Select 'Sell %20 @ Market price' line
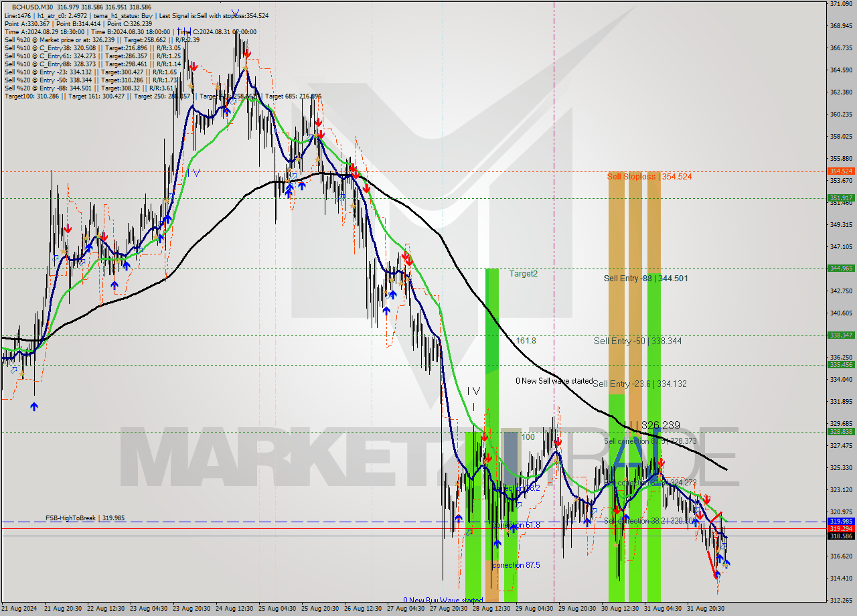The image size is (857, 616). (102, 40)
